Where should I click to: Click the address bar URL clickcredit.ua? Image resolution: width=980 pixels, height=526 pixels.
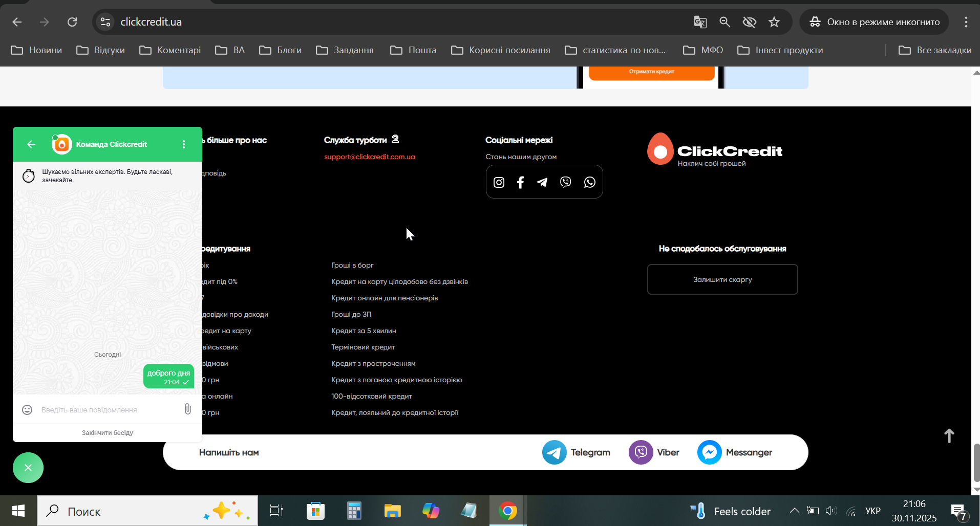(x=151, y=22)
